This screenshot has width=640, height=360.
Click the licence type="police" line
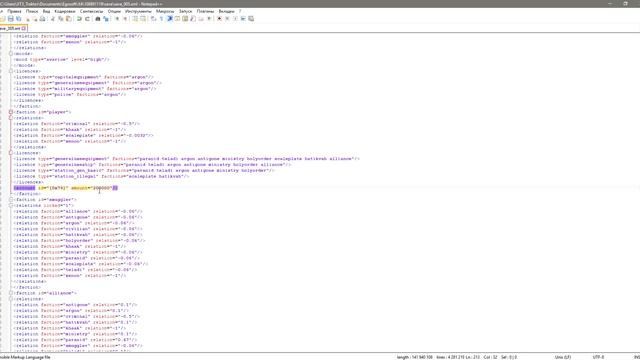click(70, 94)
